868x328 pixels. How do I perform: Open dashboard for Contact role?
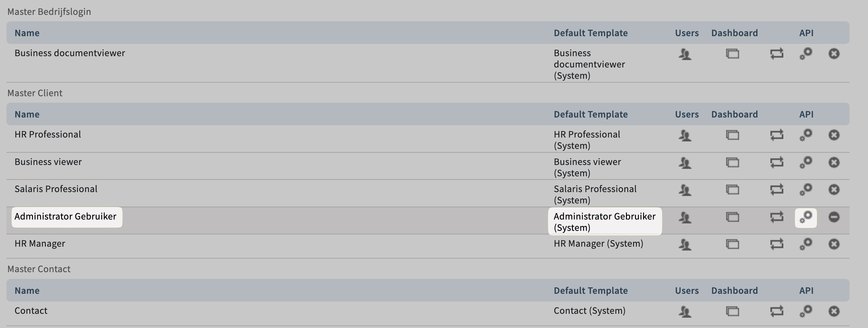coord(732,311)
